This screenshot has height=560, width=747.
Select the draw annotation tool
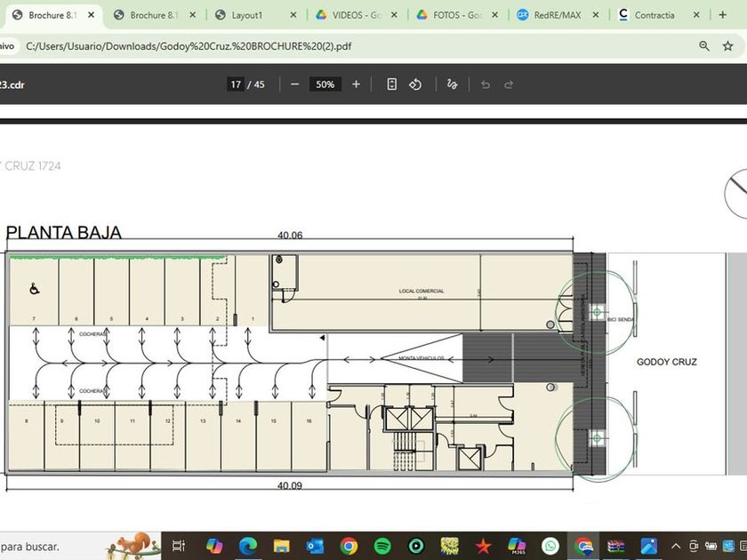[453, 84]
